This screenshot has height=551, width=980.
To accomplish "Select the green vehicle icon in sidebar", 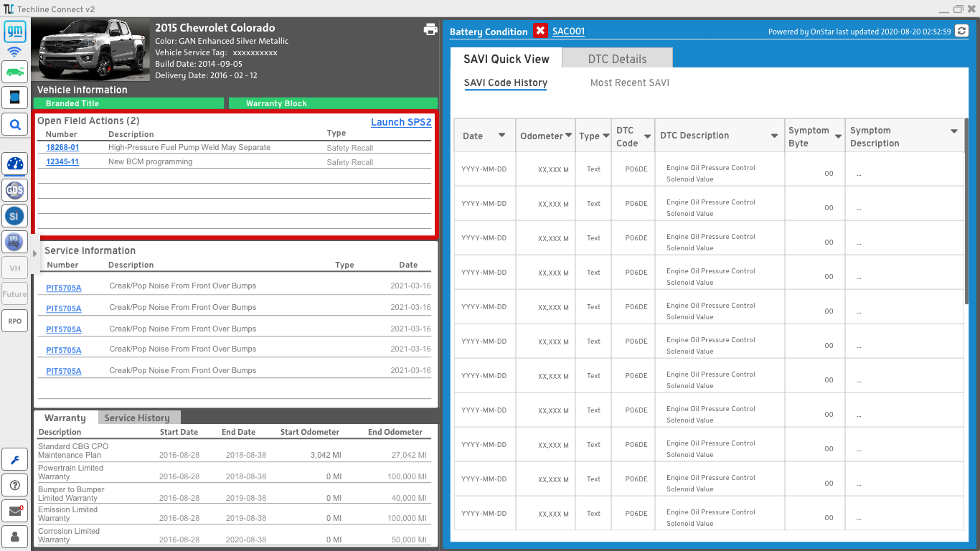I will [15, 70].
